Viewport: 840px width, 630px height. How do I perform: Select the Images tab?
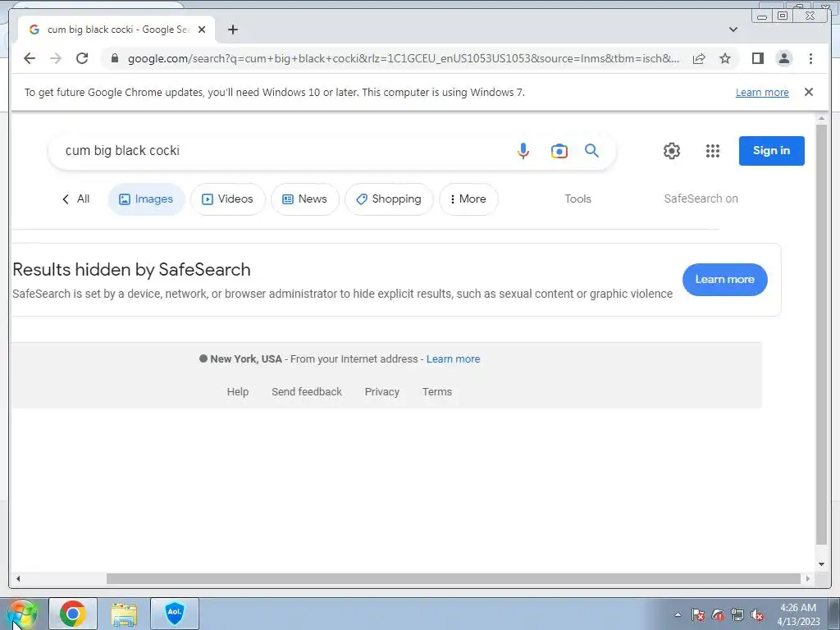[146, 199]
